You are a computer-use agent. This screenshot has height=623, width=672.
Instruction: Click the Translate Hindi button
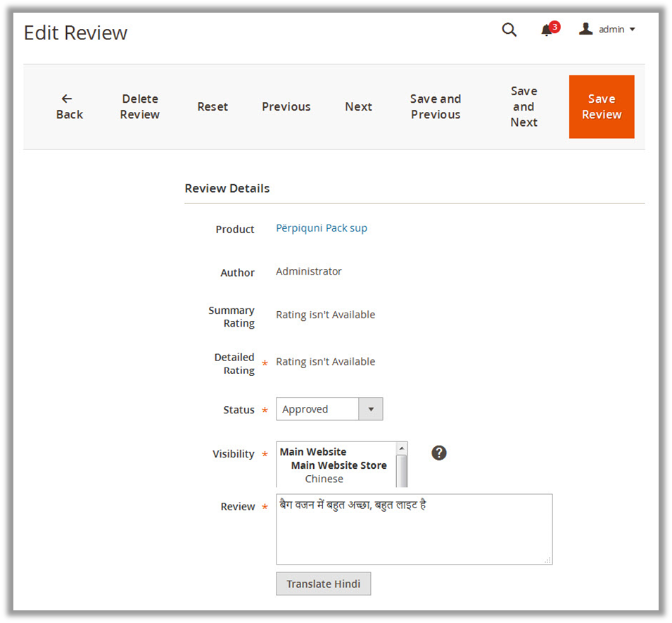point(323,584)
